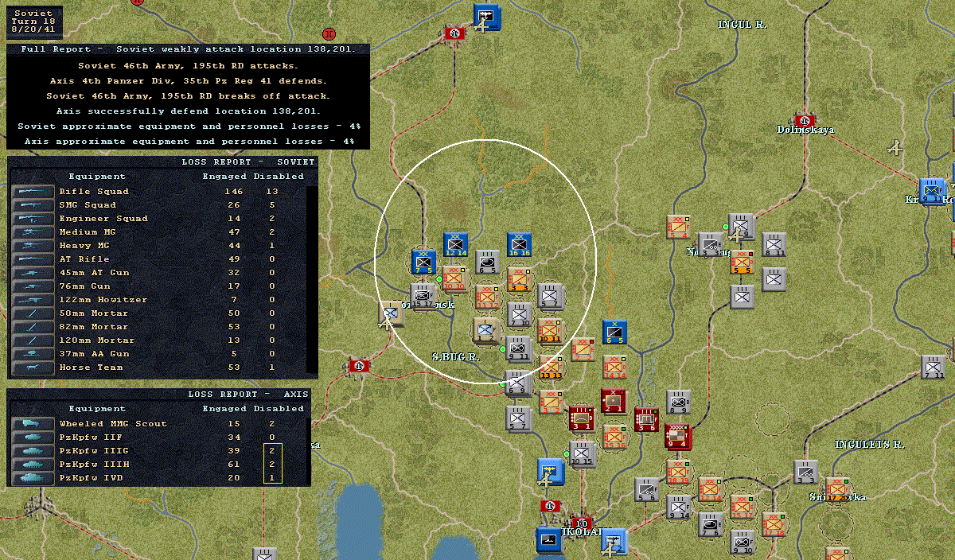Click the orange 5-5 Soviet division counter
The width and height of the screenshot is (955, 560).
pos(742,262)
